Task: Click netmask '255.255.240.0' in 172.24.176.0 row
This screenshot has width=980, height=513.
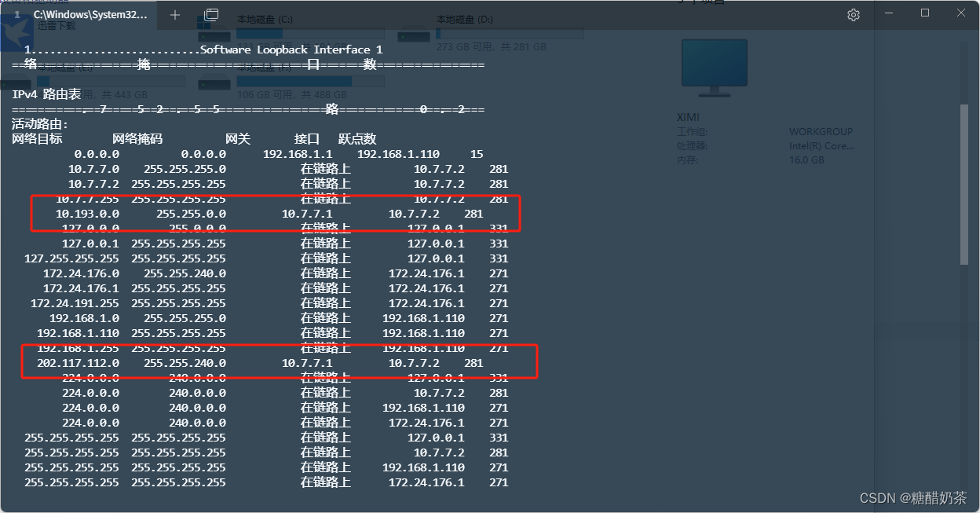Action: click(185, 273)
